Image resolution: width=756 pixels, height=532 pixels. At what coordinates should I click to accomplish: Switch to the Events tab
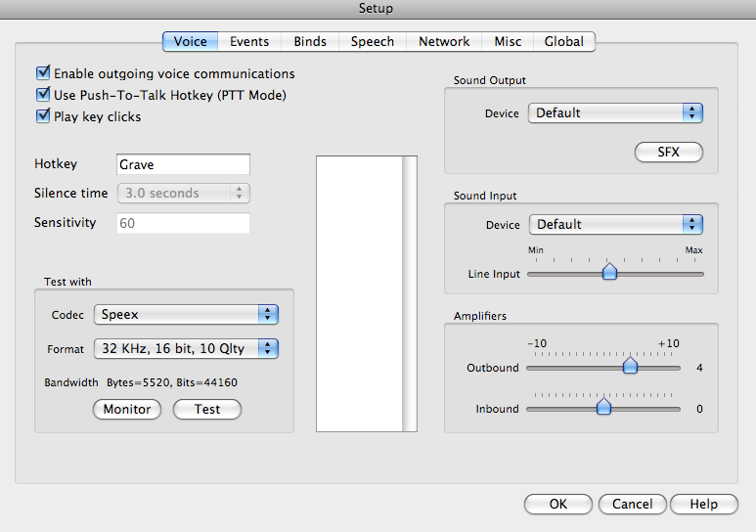tap(249, 42)
